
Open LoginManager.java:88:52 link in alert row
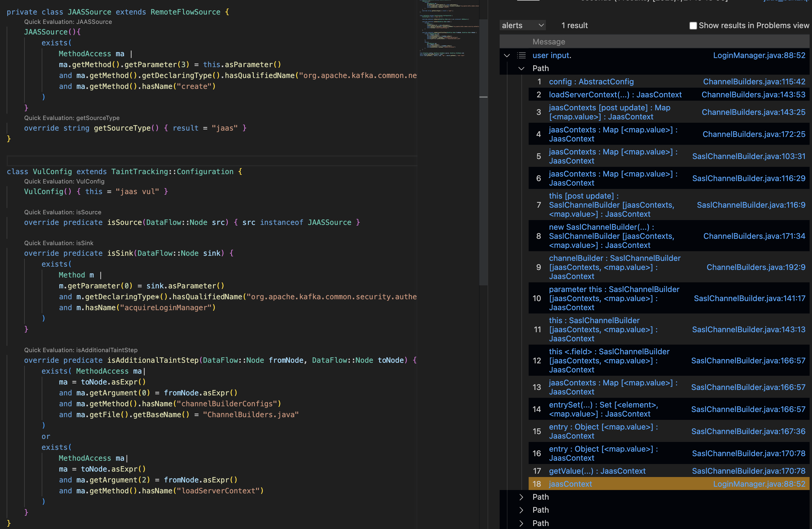(x=759, y=55)
